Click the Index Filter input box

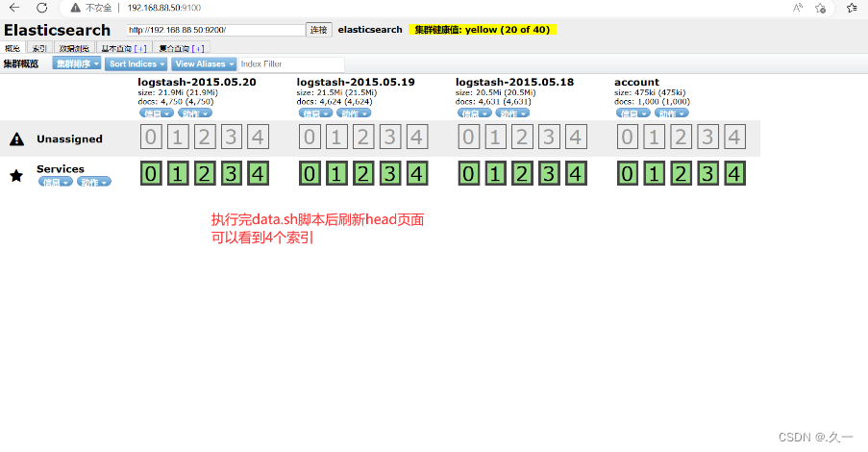tap(291, 63)
